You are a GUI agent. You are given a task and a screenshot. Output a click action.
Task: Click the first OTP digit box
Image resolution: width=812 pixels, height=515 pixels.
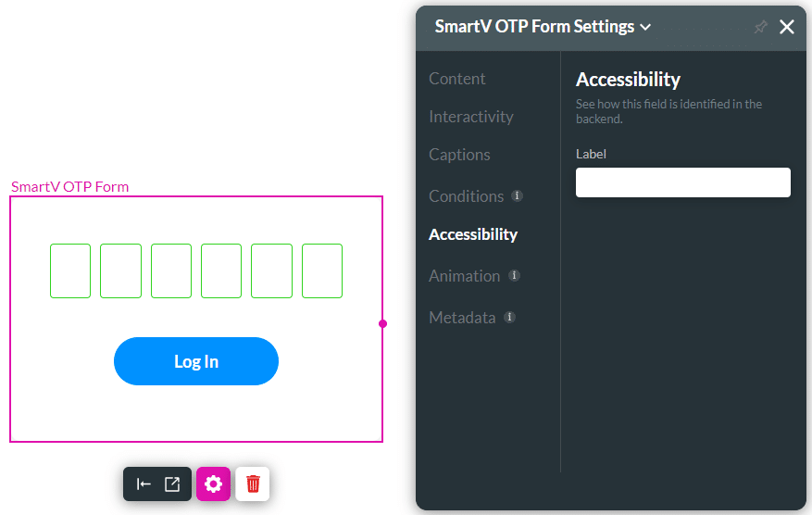(70, 270)
